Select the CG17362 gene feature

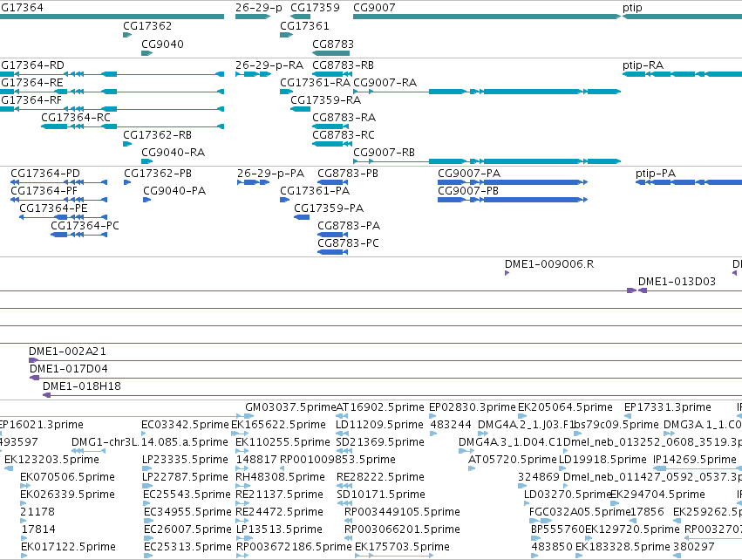127,35
